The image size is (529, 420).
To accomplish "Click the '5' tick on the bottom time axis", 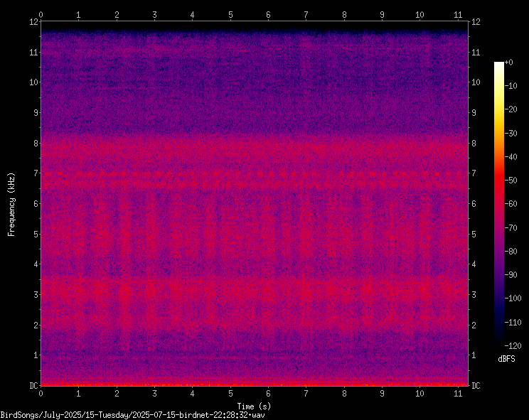I will coord(230,394).
